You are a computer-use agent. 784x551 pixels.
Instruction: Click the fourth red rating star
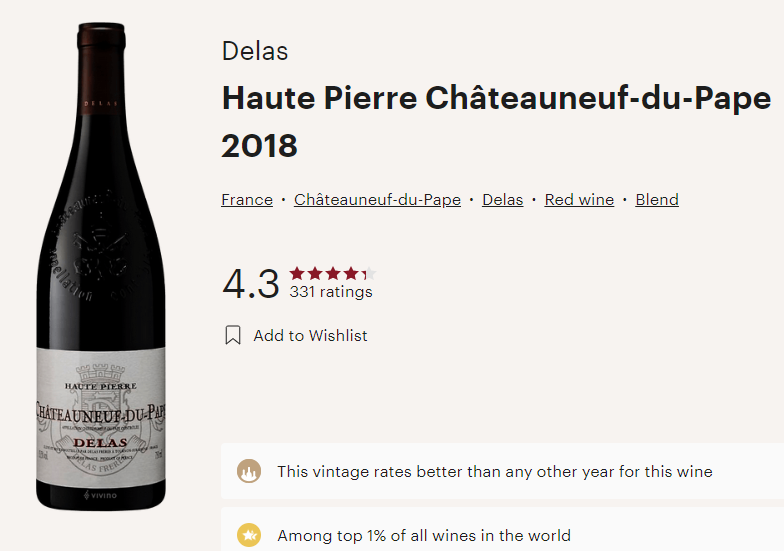[x=351, y=273]
